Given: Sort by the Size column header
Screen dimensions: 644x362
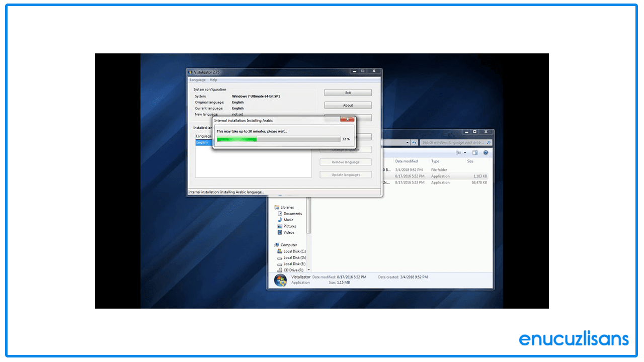Looking at the screenshot, I should coord(470,161).
